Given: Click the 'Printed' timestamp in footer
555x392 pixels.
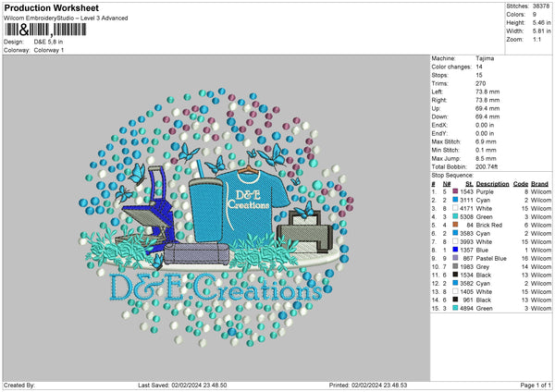Looking at the screenshot, I should coord(368,385).
